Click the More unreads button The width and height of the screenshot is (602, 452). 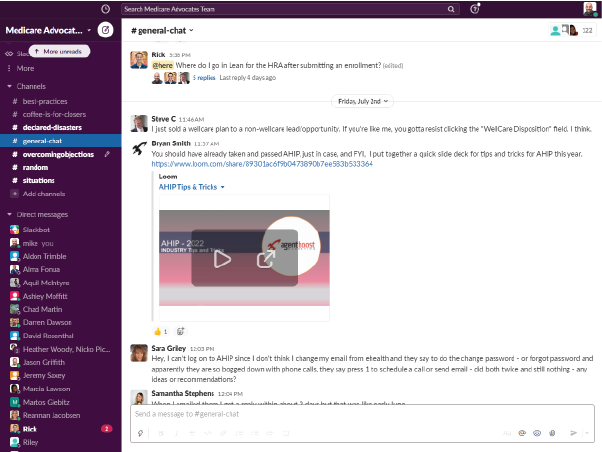coord(60,51)
